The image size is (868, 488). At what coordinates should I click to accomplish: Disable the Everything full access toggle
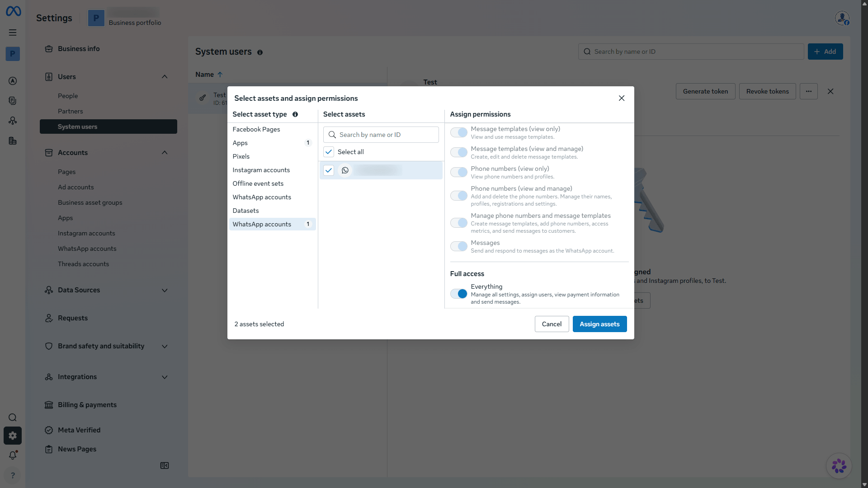click(459, 294)
